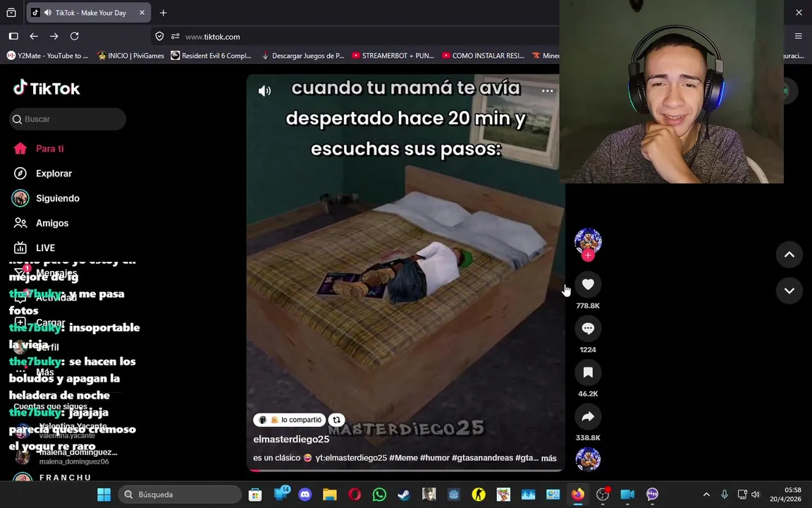Open the volume tray icon
Image resolution: width=812 pixels, height=508 pixels.
click(756, 495)
